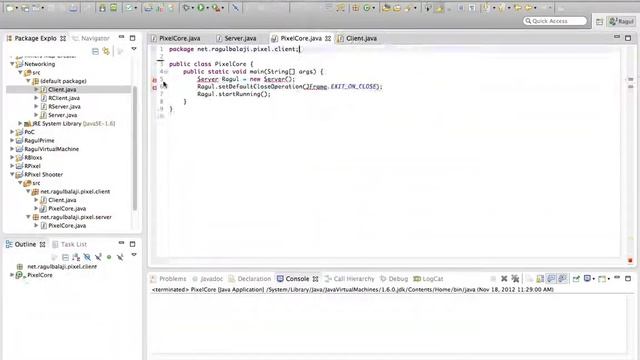Open the Problems tab

coord(169,279)
